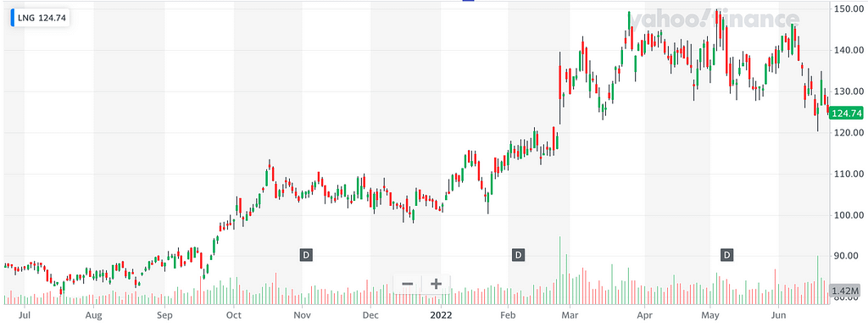Open the dividend marker near February

pyautogui.click(x=518, y=255)
